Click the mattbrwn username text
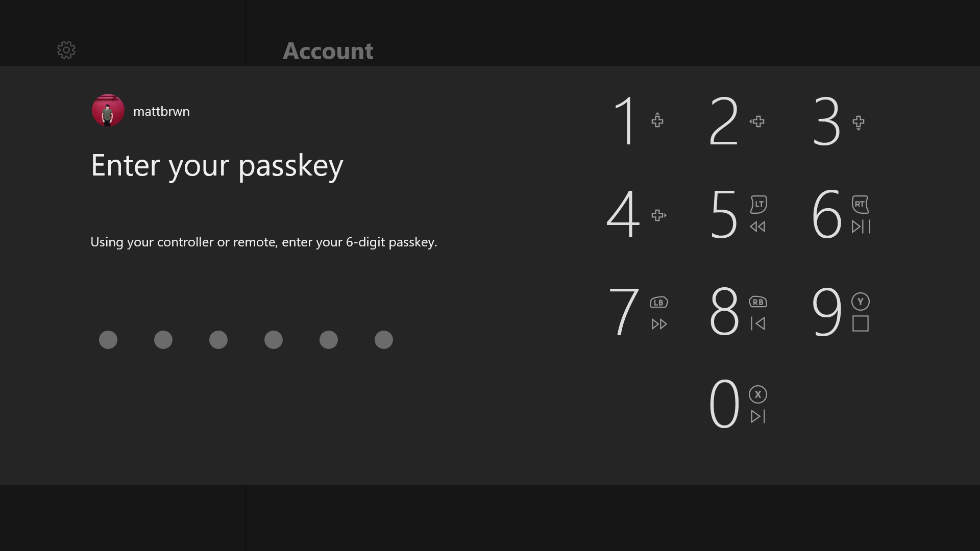 click(x=161, y=112)
